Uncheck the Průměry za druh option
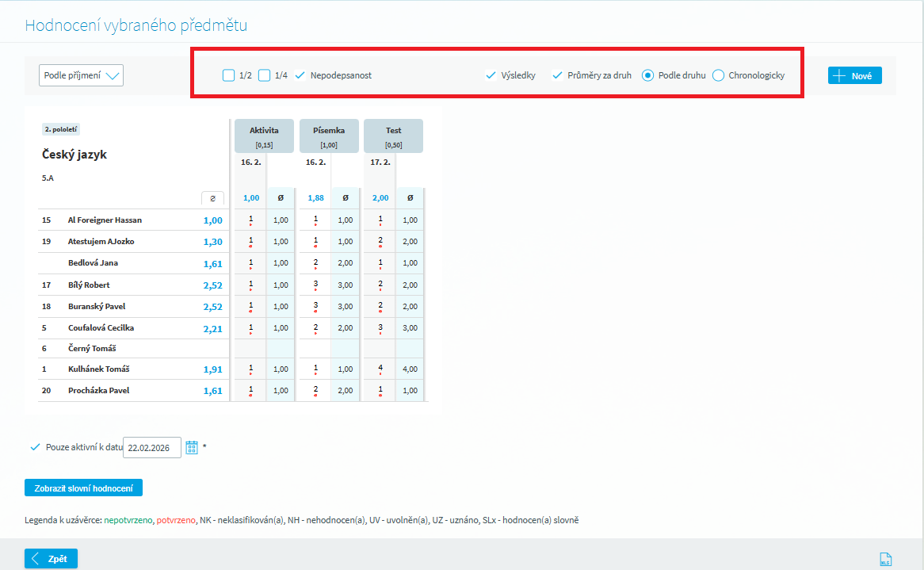This screenshot has width=924, height=570. point(557,75)
